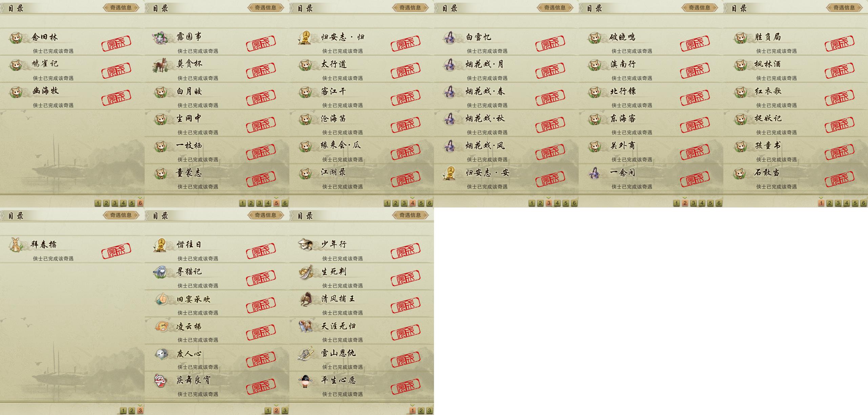The height and width of the screenshot is (415, 868).
Task: Click the red stamp next to 幽海牧
Action: click(116, 97)
